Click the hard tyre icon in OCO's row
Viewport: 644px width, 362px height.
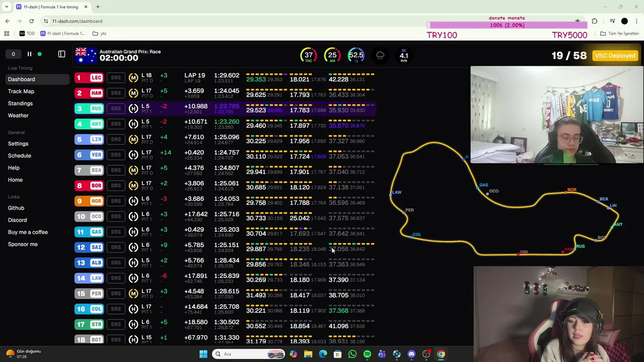click(x=133, y=216)
